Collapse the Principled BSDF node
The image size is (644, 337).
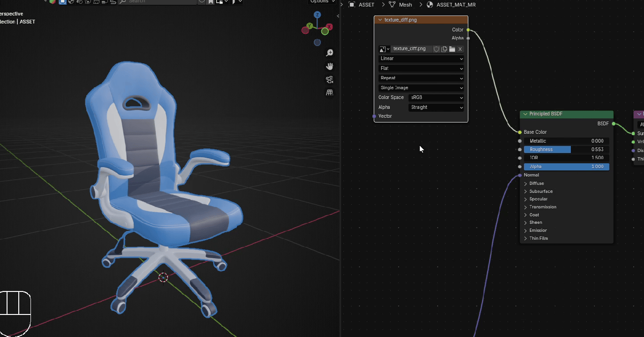pos(525,114)
